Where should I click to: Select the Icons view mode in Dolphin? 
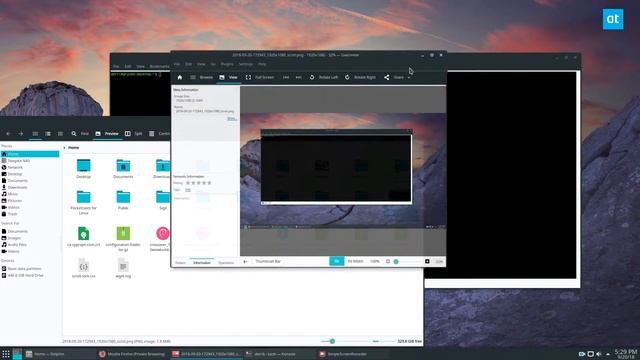coord(35,133)
